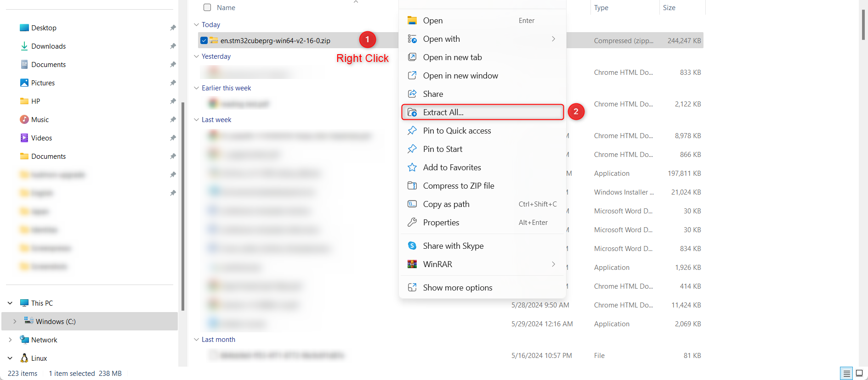
Task: Click the Show more options icon
Action: click(412, 288)
